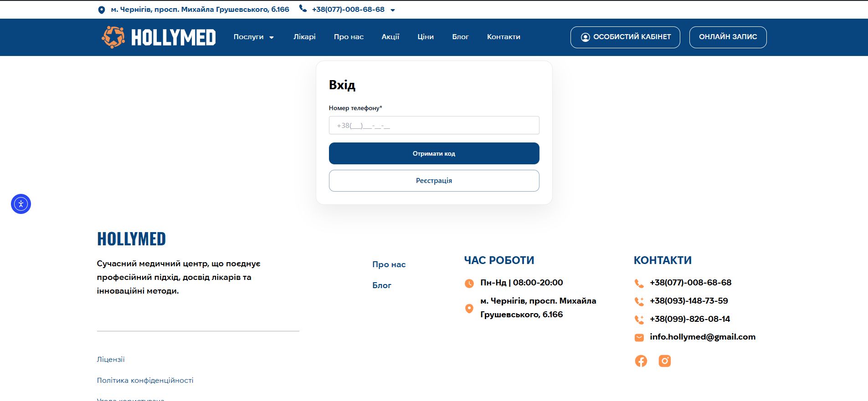Viewport: 868px width, 401px height.
Task: Go to the Ціни page
Action: click(425, 37)
